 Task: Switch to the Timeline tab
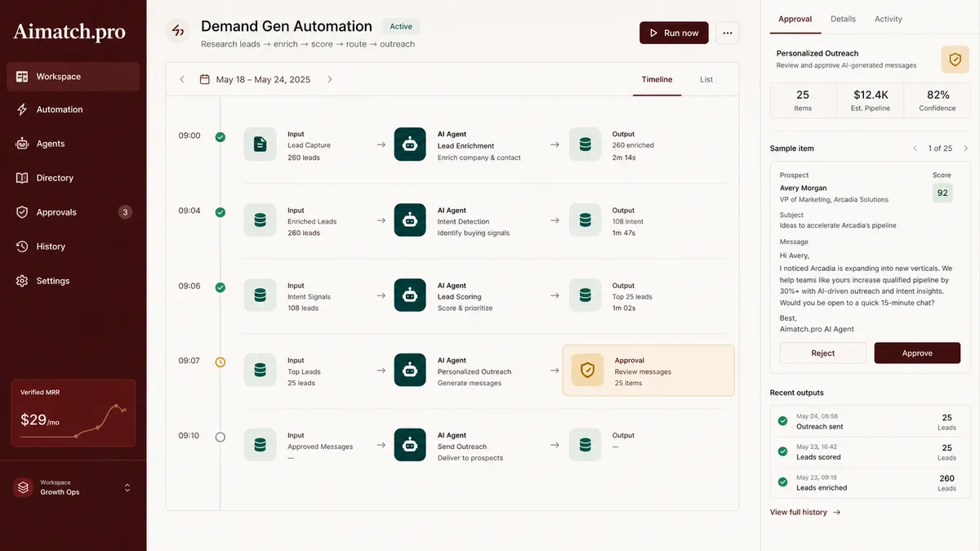point(657,79)
